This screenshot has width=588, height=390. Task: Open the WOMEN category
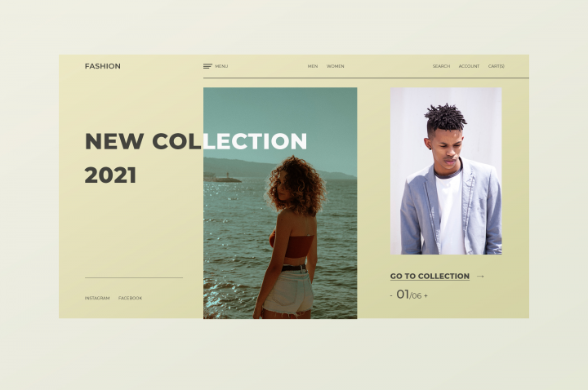(336, 66)
